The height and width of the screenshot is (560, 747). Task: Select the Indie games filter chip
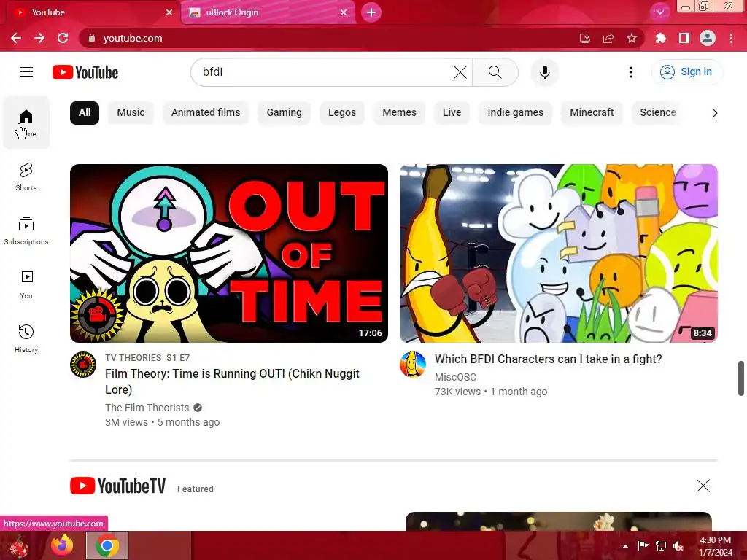point(516,113)
